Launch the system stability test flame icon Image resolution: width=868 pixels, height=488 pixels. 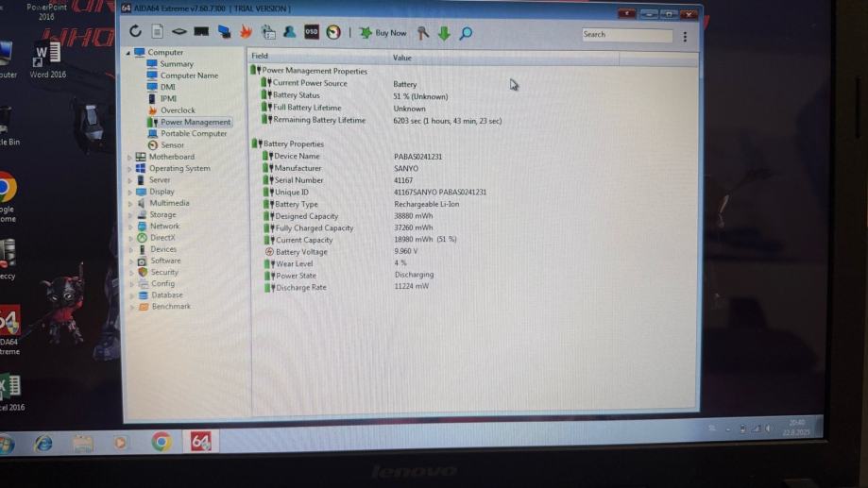[x=246, y=32]
